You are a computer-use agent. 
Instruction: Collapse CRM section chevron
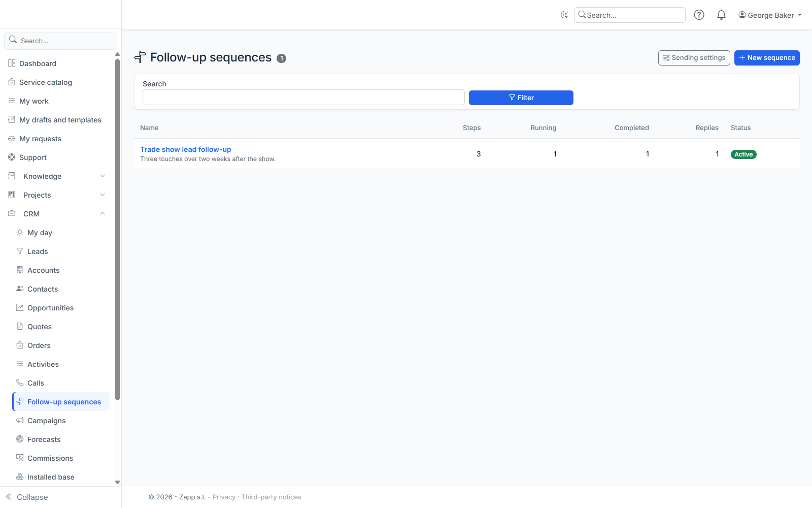pyautogui.click(x=103, y=213)
